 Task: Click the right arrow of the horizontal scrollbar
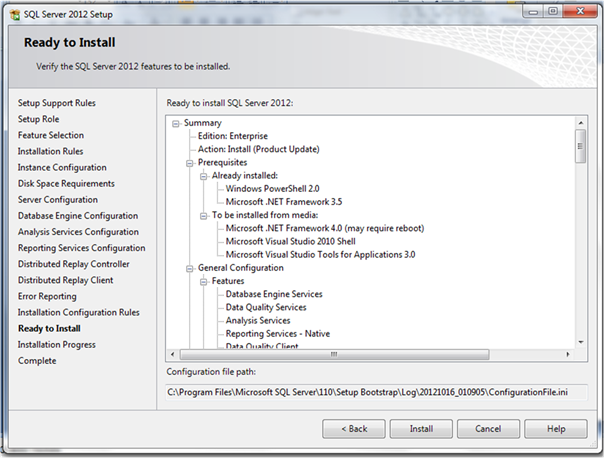click(x=568, y=354)
